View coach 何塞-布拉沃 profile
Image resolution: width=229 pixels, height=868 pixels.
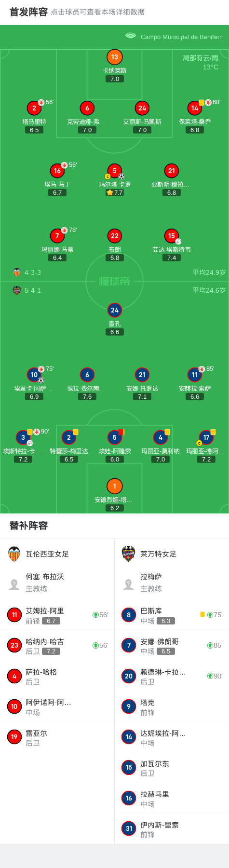(x=57, y=583)
